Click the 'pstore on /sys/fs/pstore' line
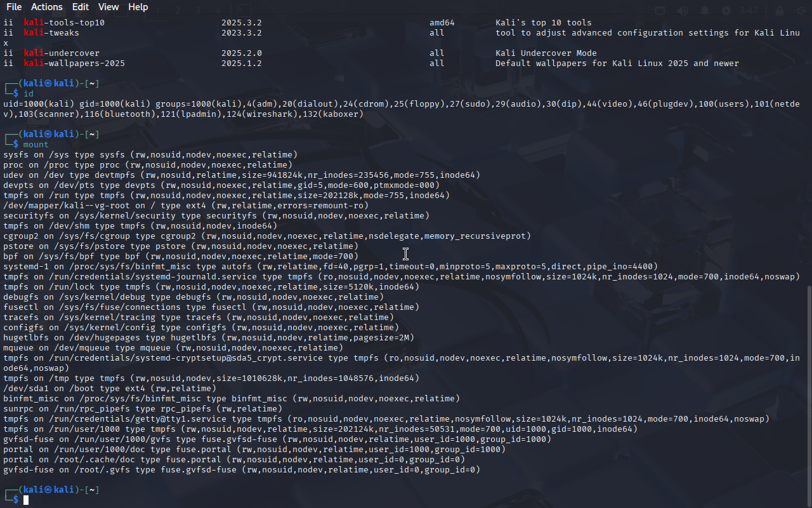812x508 pixels. click(181, 246)
